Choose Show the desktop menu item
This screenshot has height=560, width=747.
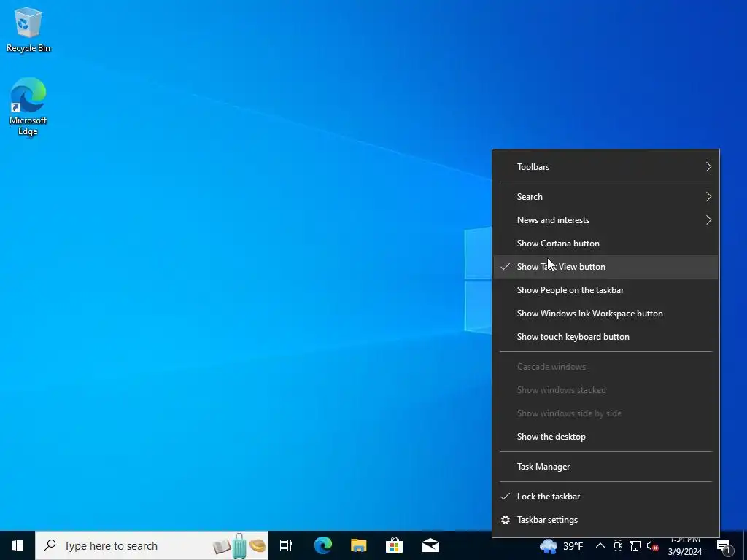[x=606, y=437]
